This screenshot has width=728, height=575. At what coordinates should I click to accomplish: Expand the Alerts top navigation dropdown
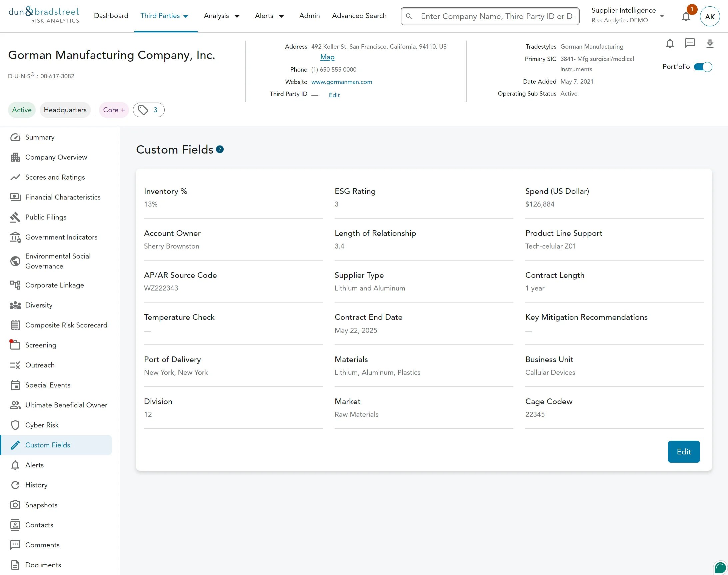269,16
